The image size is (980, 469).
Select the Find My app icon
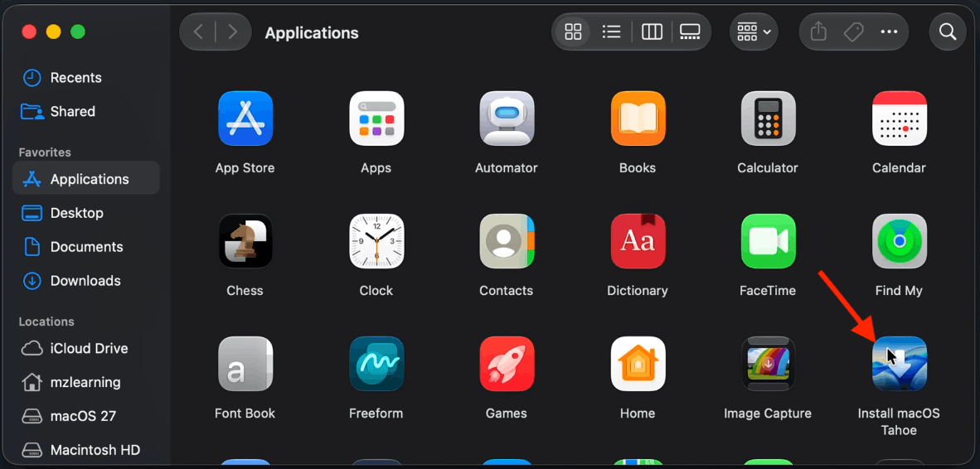coord(900,241)
